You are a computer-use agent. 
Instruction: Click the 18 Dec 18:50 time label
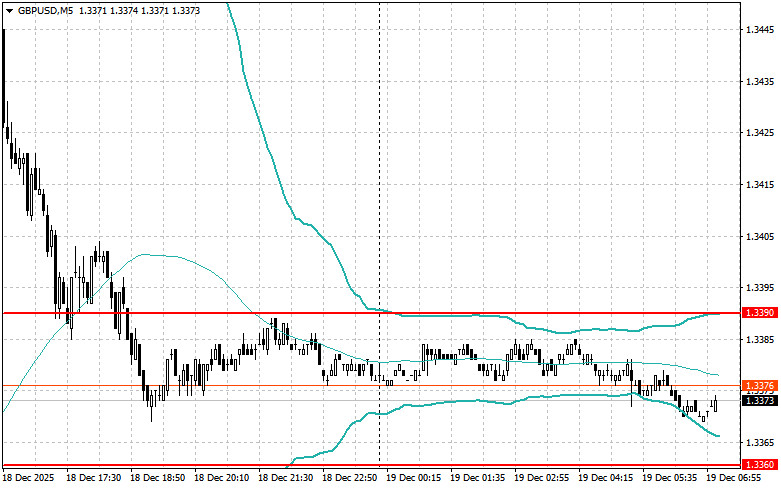(x=157, y=478)
